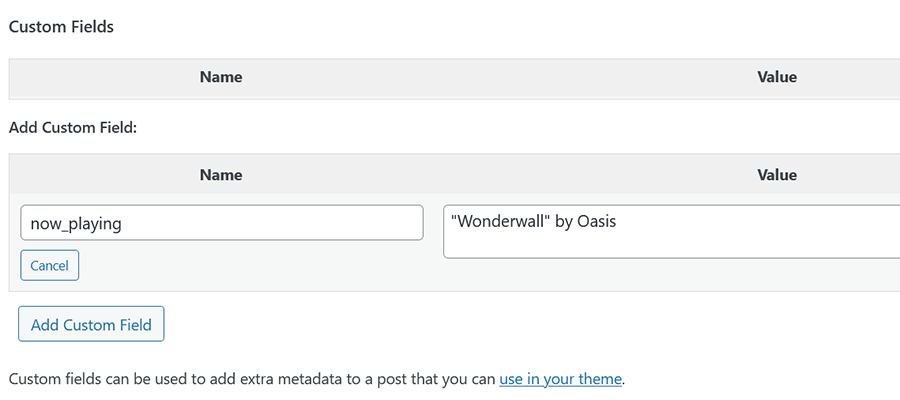The image size is (900, 400).
Task: Click the Name header in the top table
Action: 221,76
